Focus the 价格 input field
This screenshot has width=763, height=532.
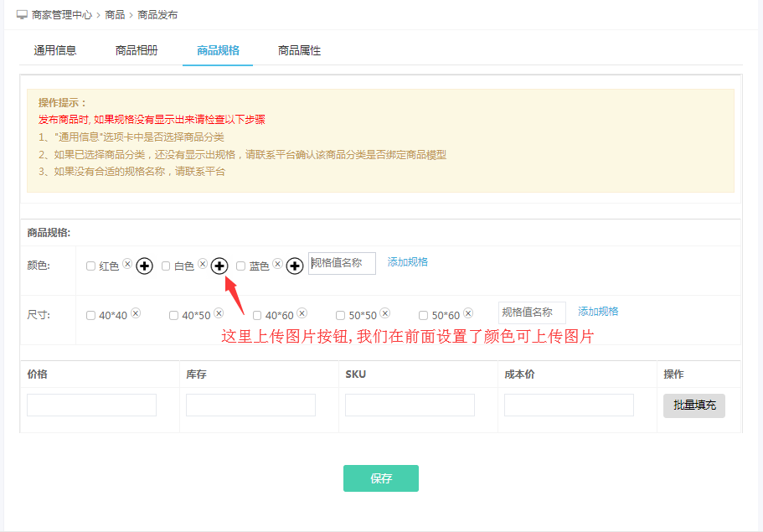(x=91, y=405)
